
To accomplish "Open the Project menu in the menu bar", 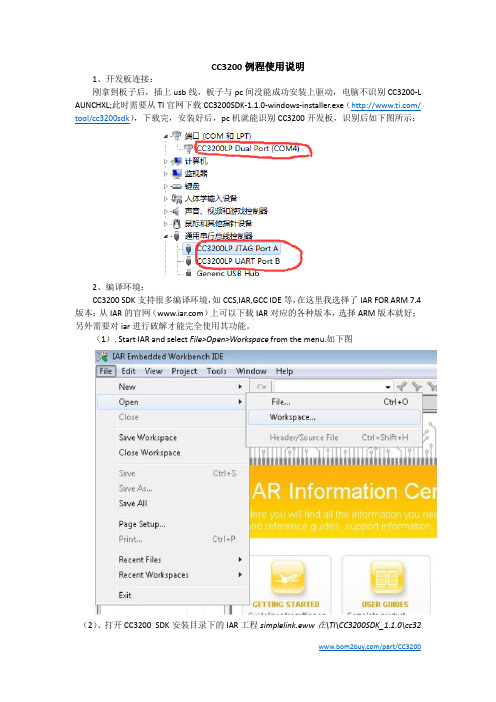I will coord(184,371).
